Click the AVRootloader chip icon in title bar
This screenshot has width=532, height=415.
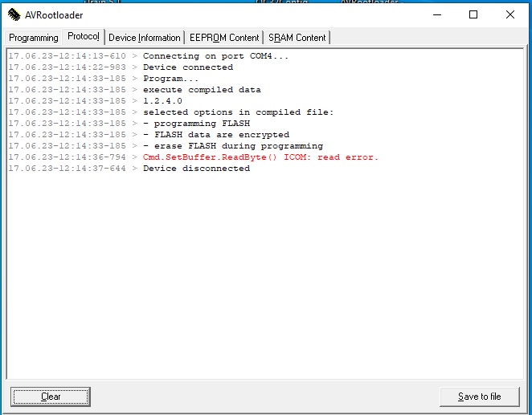14,14
